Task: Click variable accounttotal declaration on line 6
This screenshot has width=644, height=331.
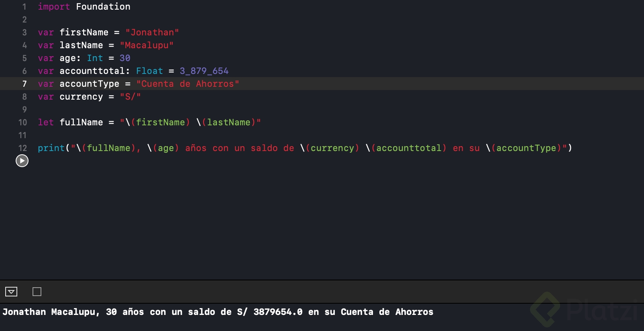Action: point(92,71)
